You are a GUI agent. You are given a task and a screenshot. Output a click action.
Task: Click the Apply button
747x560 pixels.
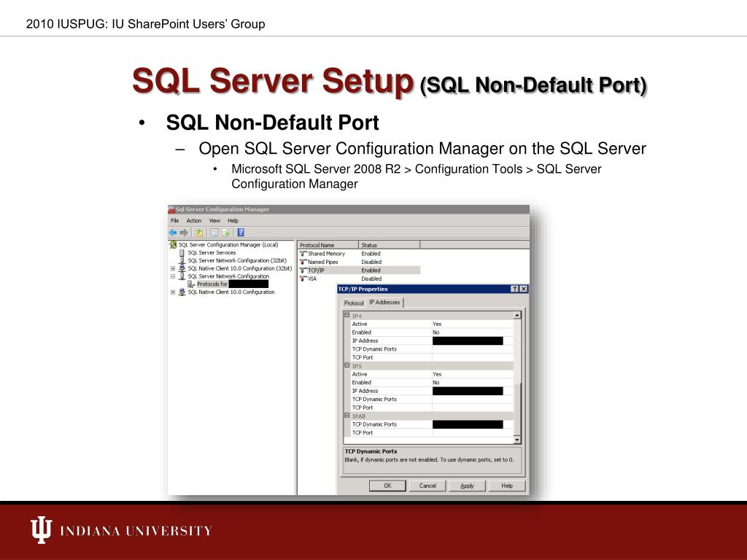(x=468, y=486)
